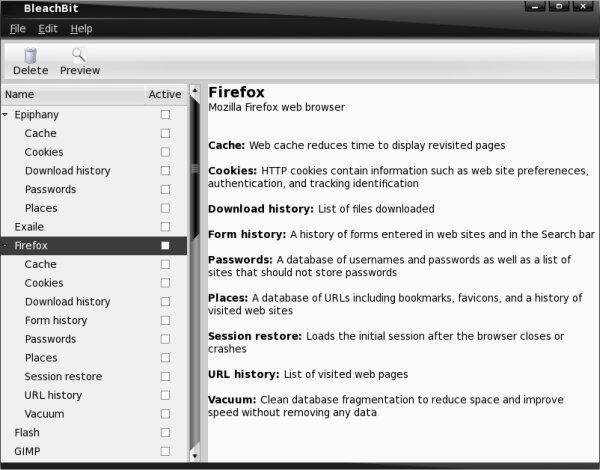
Task: Enable the Exaile checkbox
Action: point(165,227)
